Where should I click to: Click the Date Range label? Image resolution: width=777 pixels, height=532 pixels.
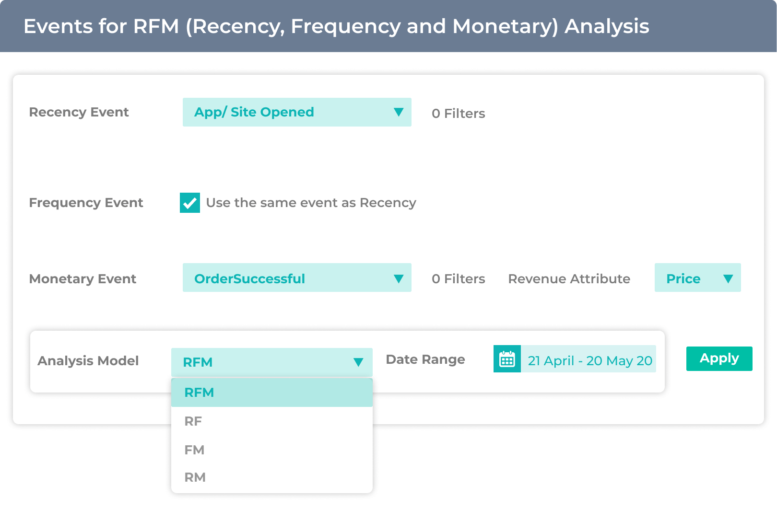tap(425, 359)
